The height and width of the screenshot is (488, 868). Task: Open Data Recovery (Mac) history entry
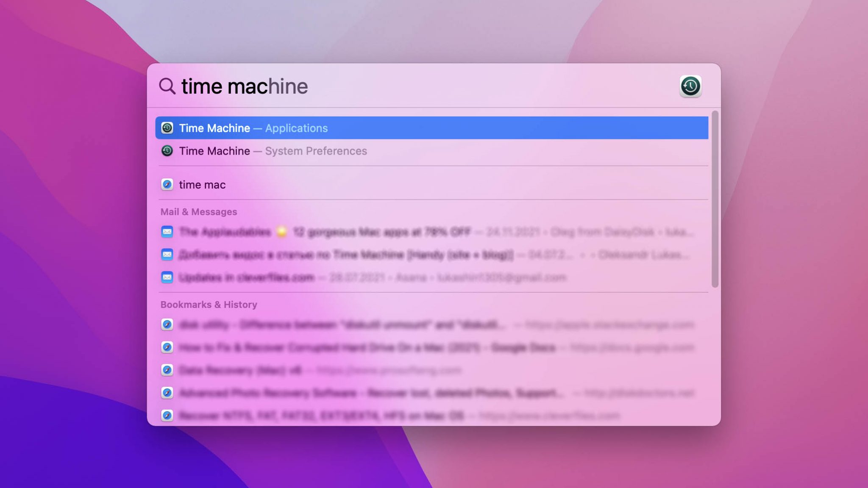(x=240, y=370)
